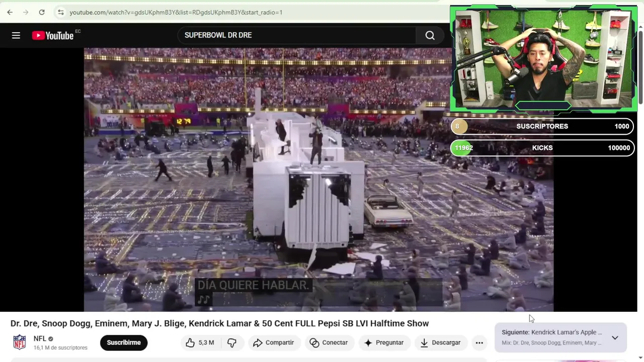644x362 pixels.
Task: Click the browser address bar URL
Action: pos(176,12)
